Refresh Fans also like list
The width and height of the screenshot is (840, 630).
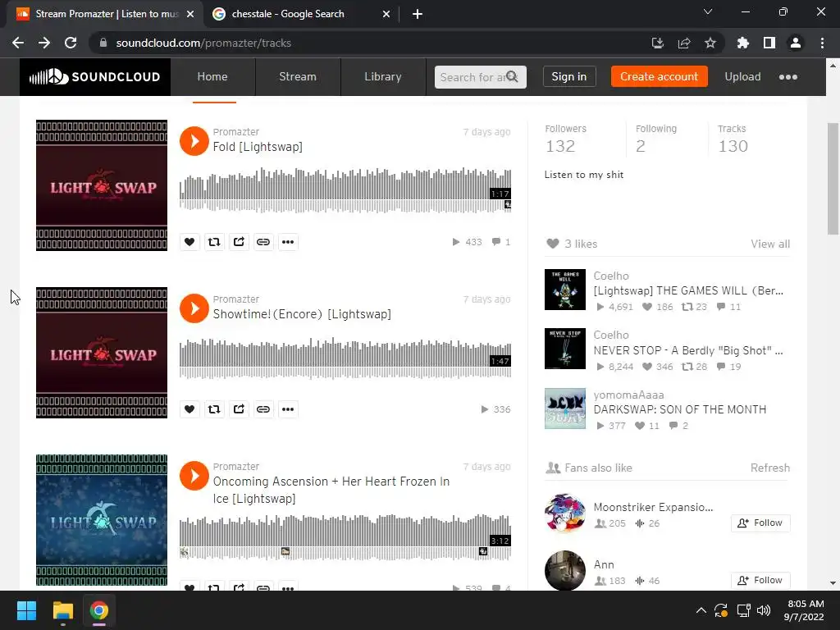(769, 468)
